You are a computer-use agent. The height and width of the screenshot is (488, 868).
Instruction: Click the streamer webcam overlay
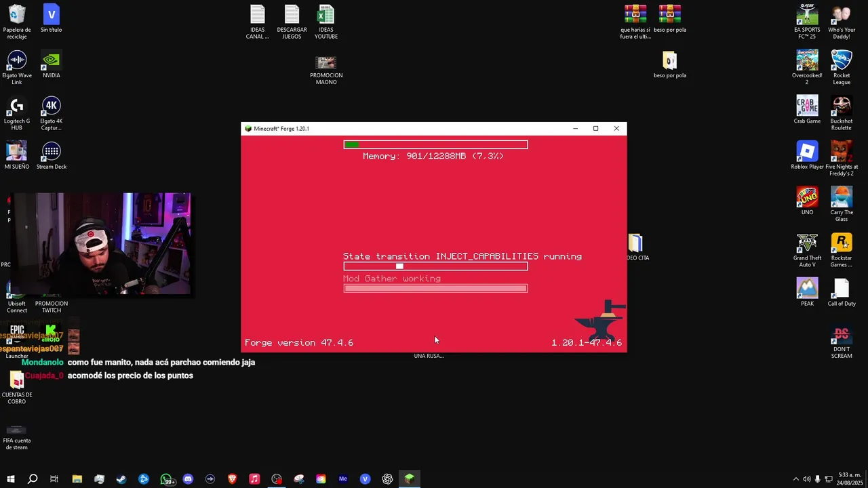pyautogui.click(x=102, y=244)
